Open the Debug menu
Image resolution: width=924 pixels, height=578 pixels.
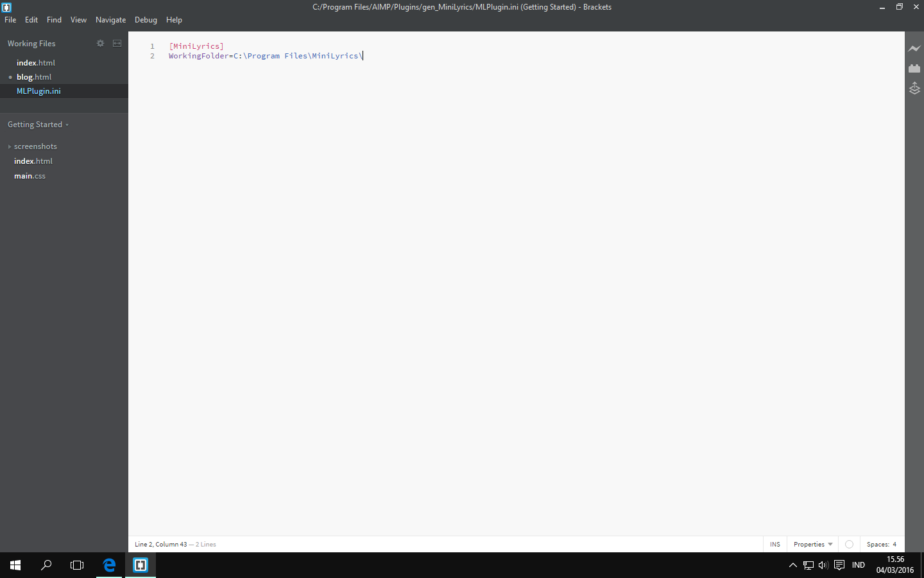click(x=146, y=20)
